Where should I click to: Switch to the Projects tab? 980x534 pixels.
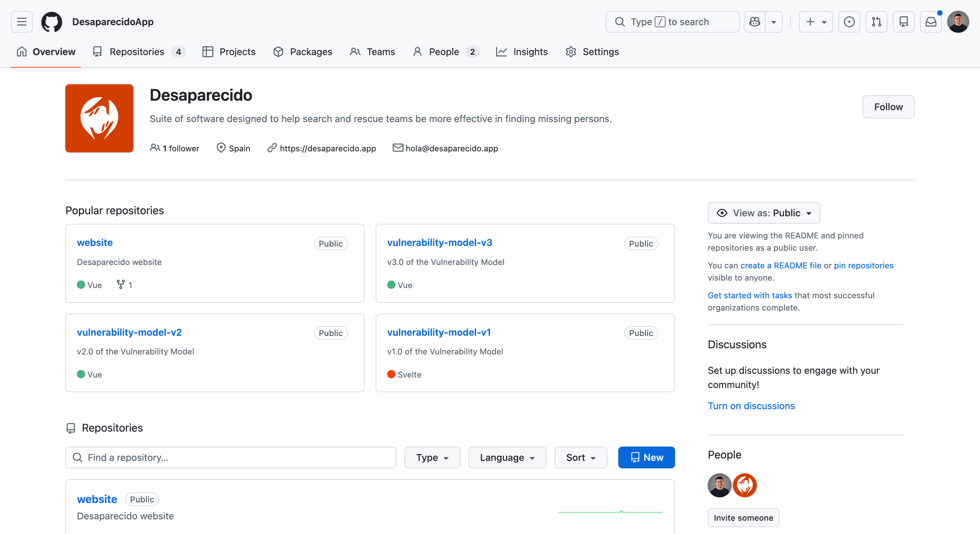[229, 51]
